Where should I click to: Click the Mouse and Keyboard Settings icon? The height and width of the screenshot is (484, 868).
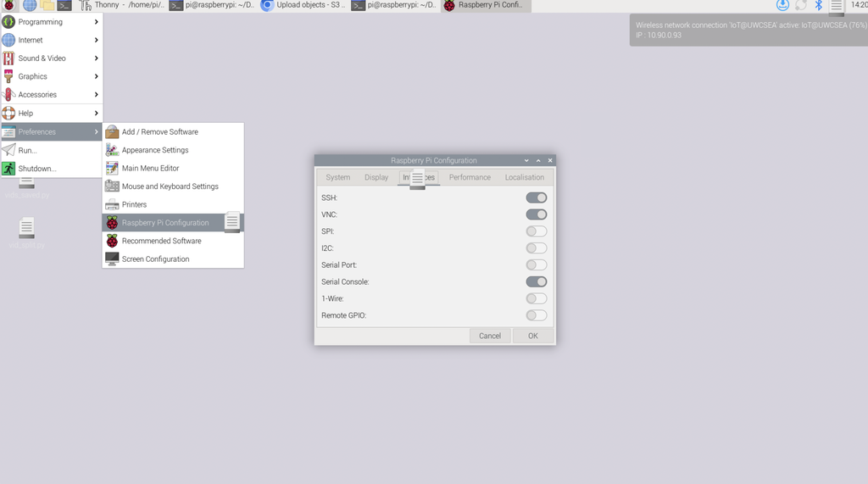112,186
